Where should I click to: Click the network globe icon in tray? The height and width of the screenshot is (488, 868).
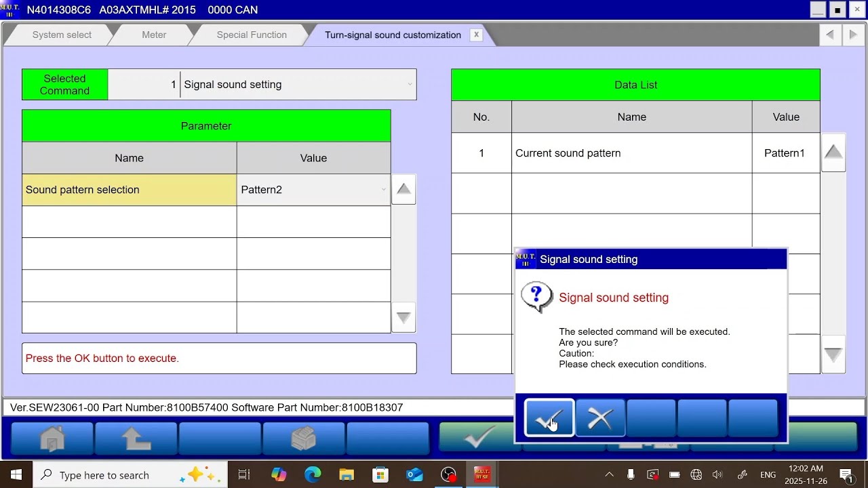click(696, 474)
